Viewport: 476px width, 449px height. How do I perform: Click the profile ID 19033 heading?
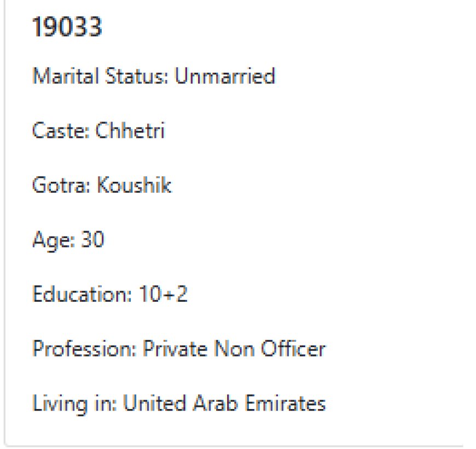tap(67, 27)
